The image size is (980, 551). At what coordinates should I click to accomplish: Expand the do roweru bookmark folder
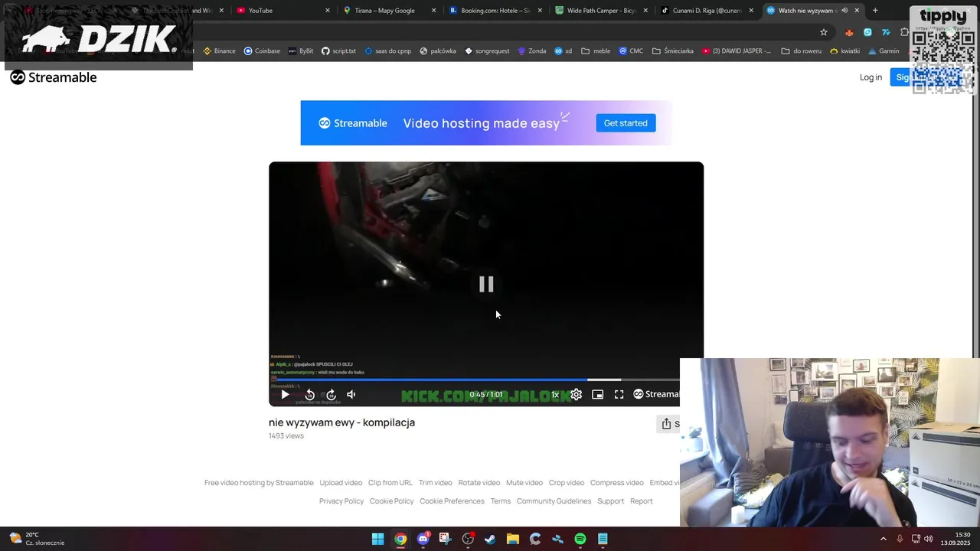pyautogui.click(x=802, y=51)
